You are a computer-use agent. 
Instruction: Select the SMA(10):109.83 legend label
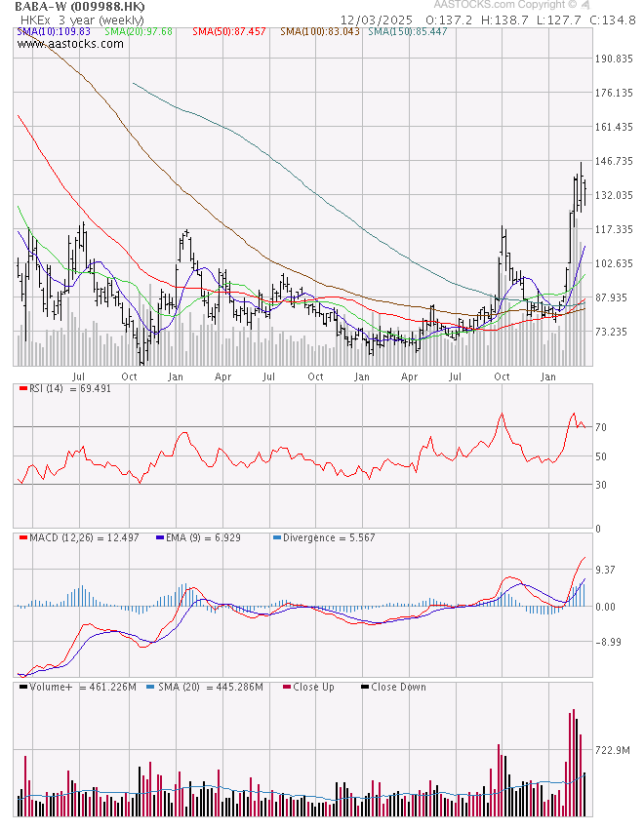(55, 32)
